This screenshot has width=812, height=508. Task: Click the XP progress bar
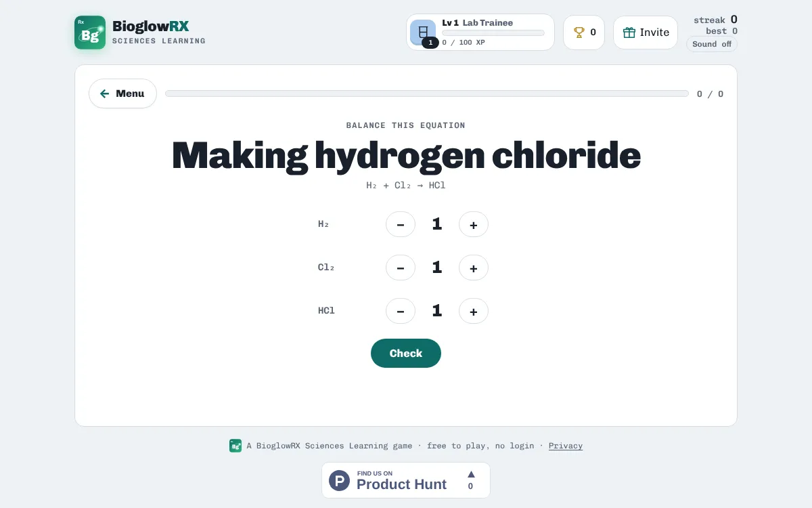pyautogui.click(x=493, y=33)
